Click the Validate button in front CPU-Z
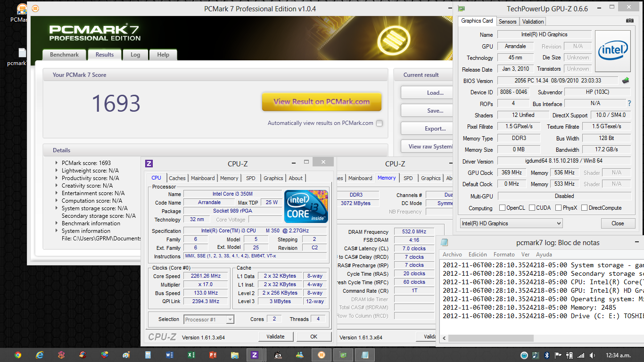 276,337
